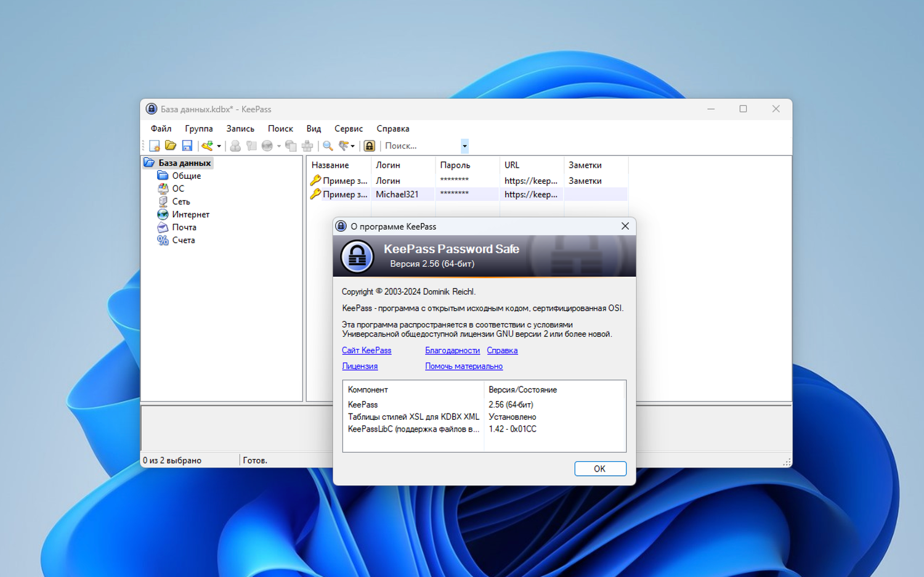Follow the Сайт KeePass link
The height and width of the screenshot is (577, 924).
click(x=367, y=350)
